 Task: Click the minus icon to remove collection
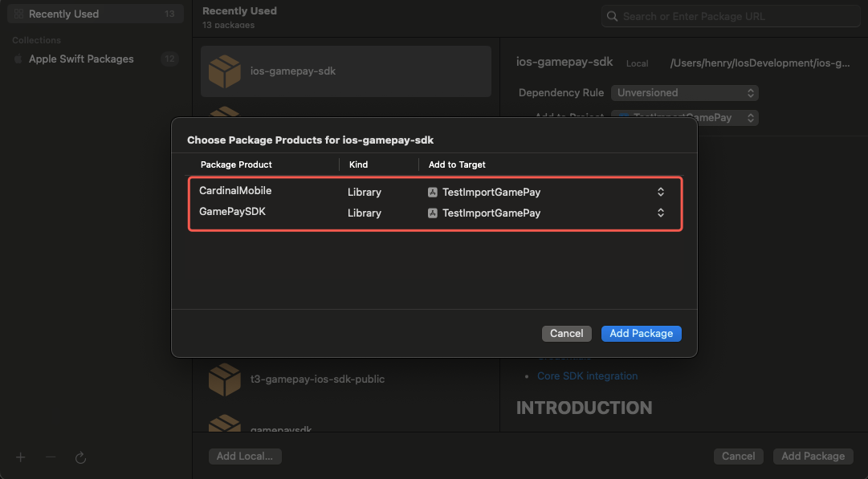point(51,457)
